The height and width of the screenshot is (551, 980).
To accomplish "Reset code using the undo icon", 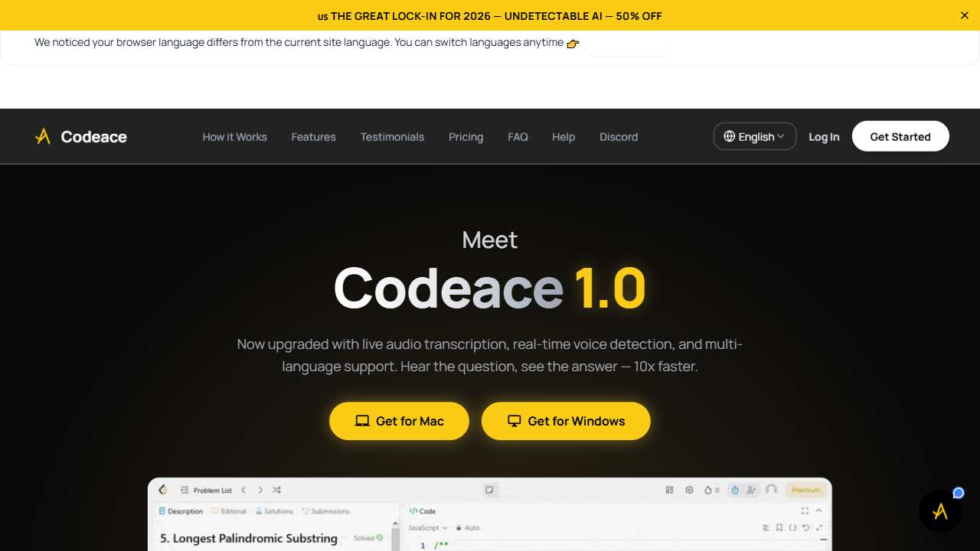I will tap(805, 527).
